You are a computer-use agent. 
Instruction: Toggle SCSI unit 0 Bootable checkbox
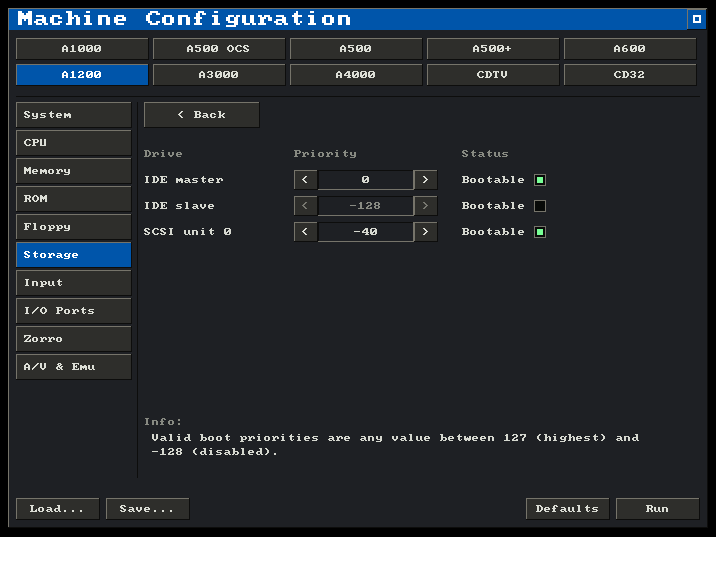pyautogui.click(x=540, y=232)
